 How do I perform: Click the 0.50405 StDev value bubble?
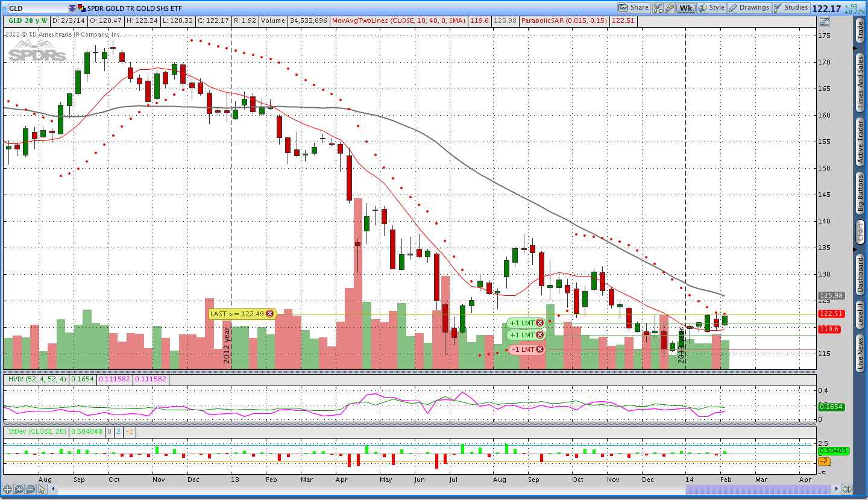pos(834,451)
